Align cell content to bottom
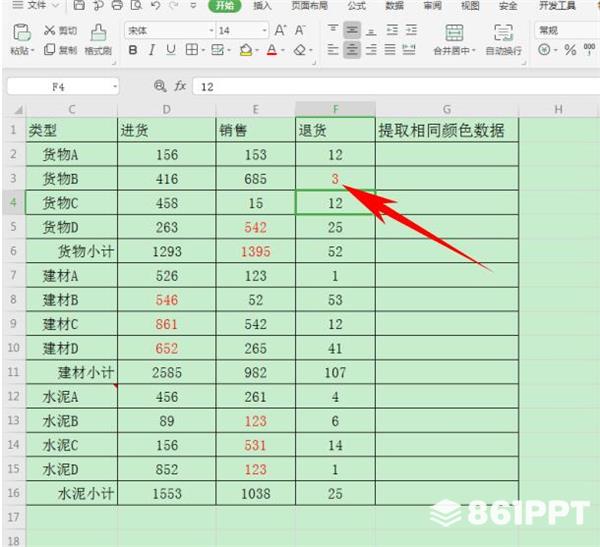This screenshot has height=547, width=600. (x=371, y=30)
